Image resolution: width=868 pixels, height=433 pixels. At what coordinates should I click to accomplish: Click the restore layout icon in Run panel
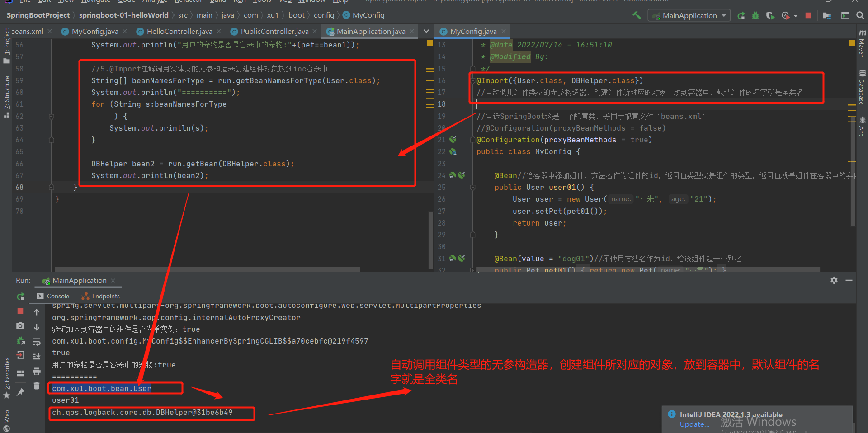point(20,373)
